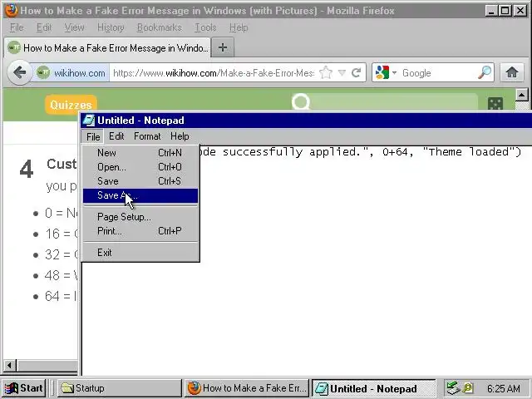
Task: Click the magnifying glass search icon
Action: pyautogui.click(x=485, y=72)
